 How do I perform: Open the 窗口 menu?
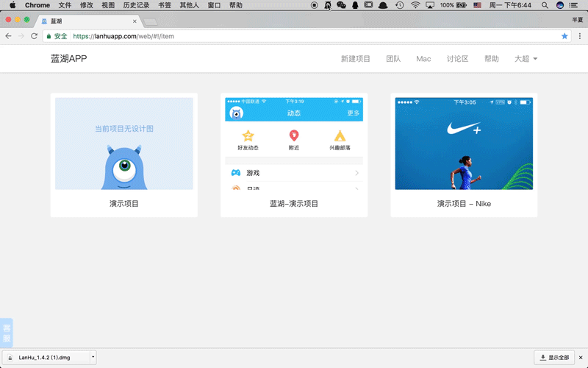pos(214,5)
